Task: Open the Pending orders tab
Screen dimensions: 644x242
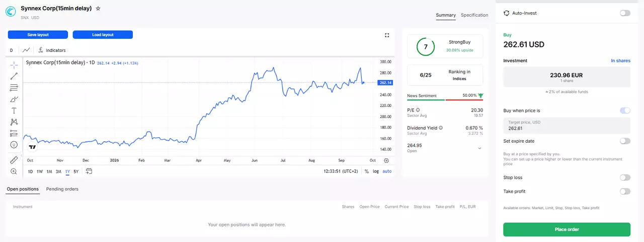Action: coord(62,189)
